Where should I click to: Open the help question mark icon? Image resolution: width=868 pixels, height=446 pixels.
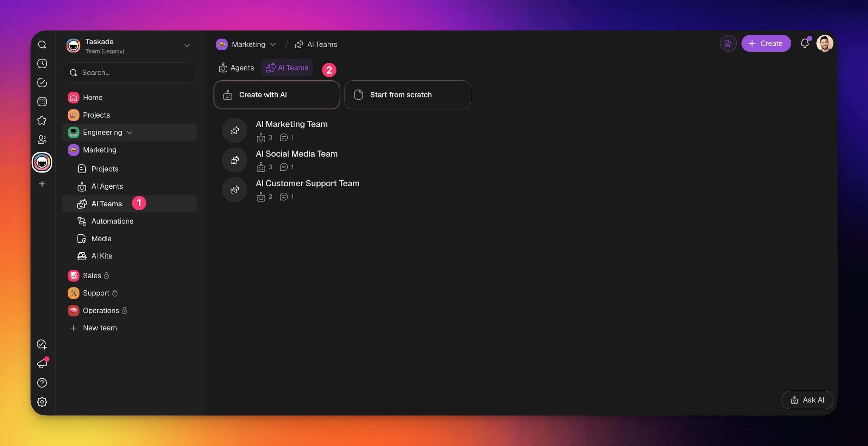point(42,383)
